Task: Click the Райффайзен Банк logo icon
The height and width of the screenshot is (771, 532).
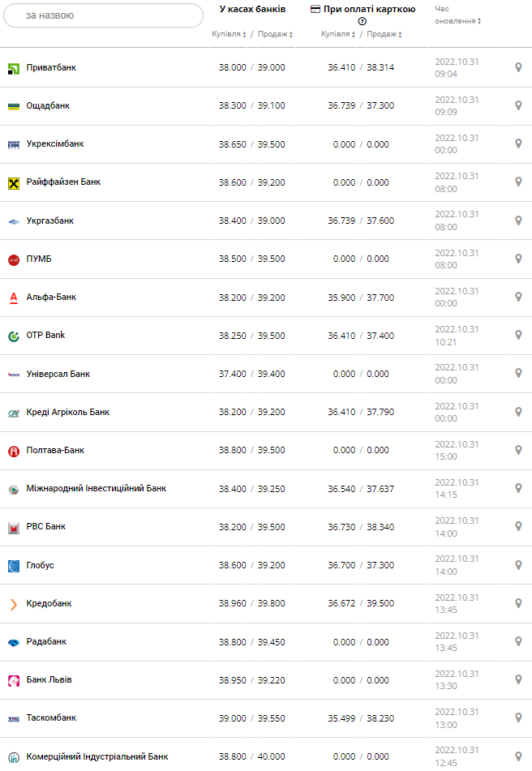Action: tap(14, 183)
